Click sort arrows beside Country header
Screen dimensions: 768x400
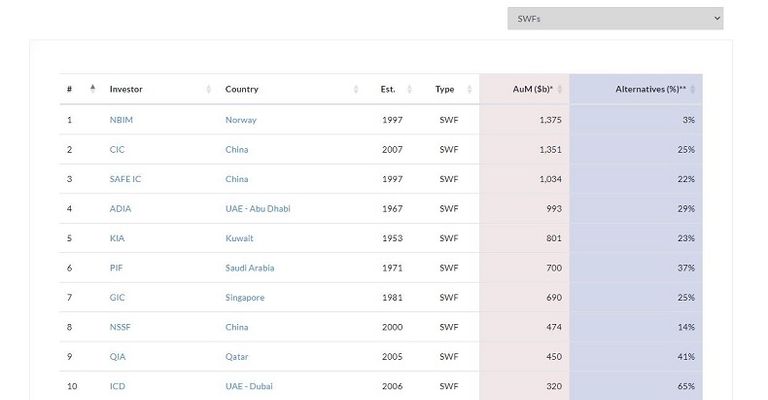(356, 89)
